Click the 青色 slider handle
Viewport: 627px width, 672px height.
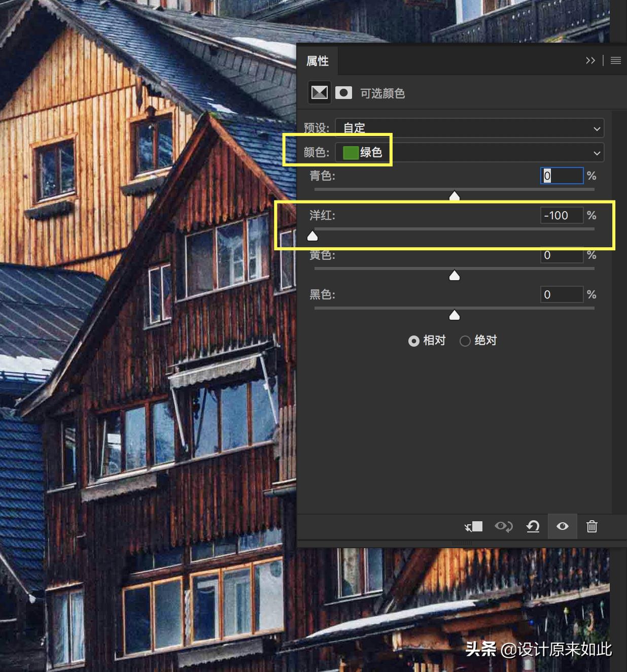pos(455,196)
